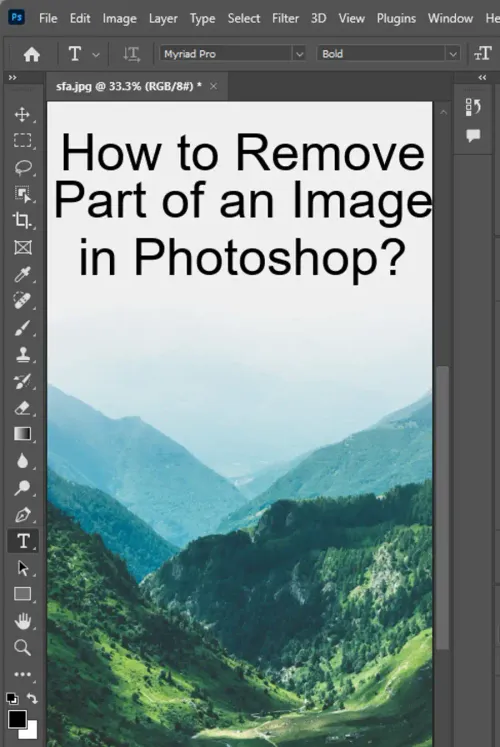
Task: Click the Photoshop Ps logo
Action: pyautogui.click(x=17, y=18)
